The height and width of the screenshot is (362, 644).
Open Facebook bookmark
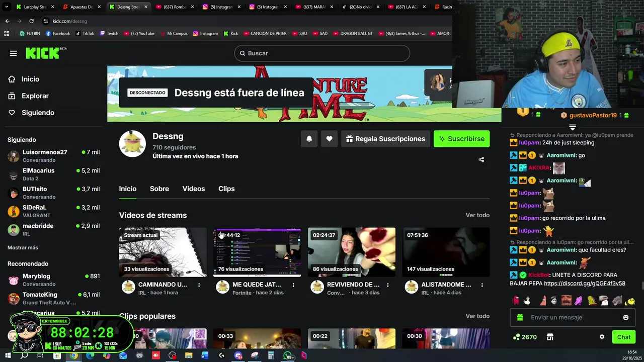pyautogui.click(x=57, y=34)
